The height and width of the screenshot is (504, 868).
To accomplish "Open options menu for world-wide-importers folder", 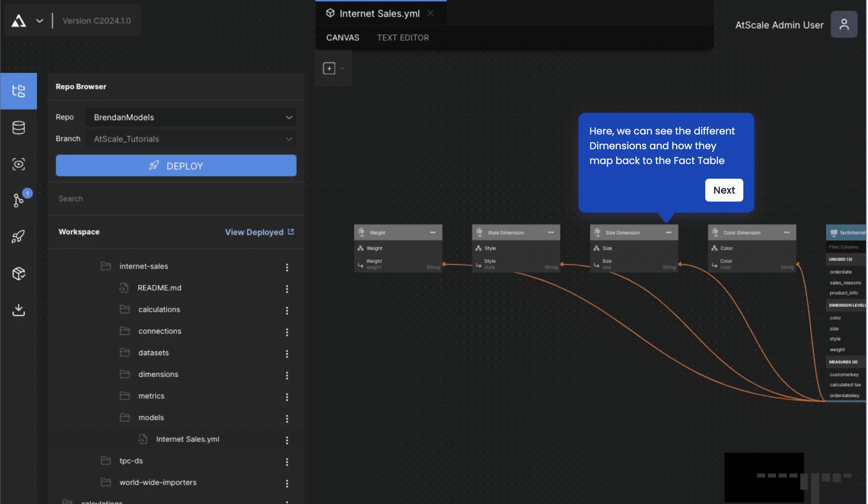I will tap(287, 483).
